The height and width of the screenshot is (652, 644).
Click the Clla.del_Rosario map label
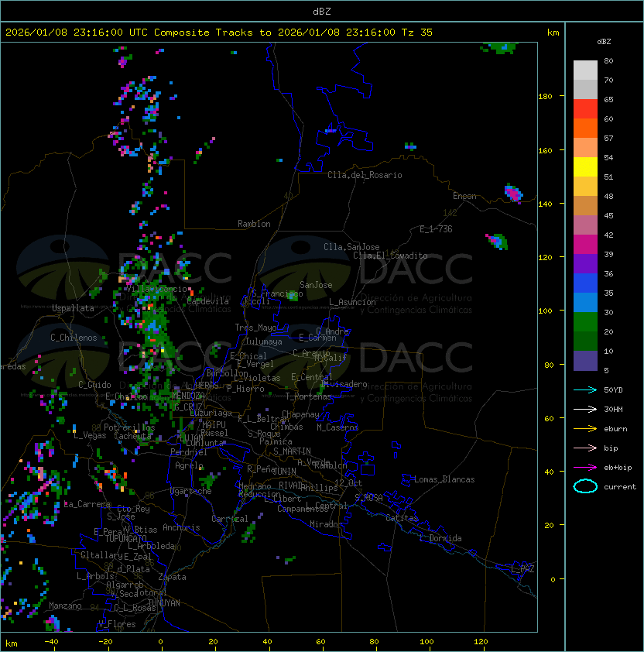[x=365, y=175]
